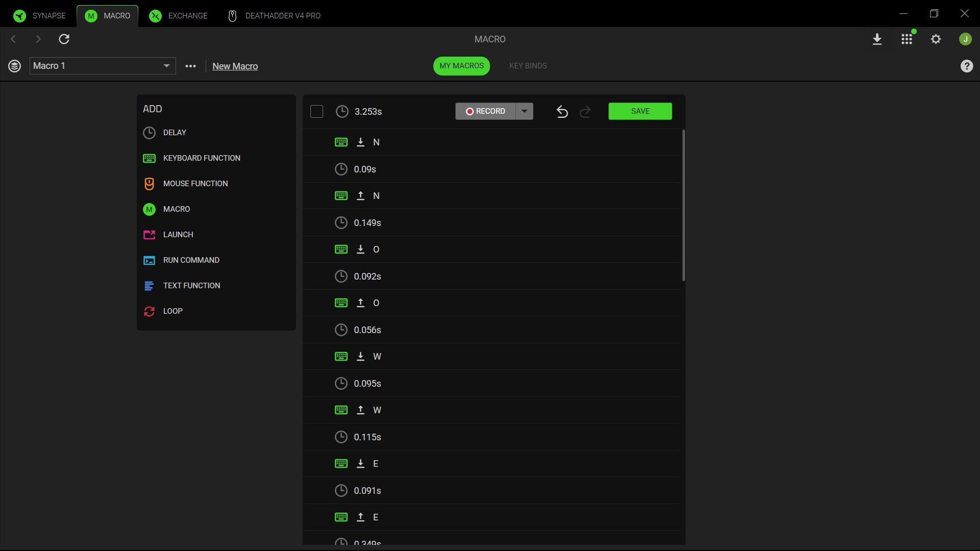The height and width of the screenshot is (551, 980).
Task: Select the My Macros tab
Action: coord(461,66)
